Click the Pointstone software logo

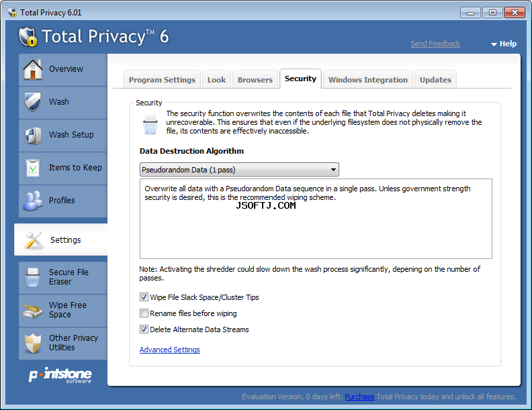[60, 375]
